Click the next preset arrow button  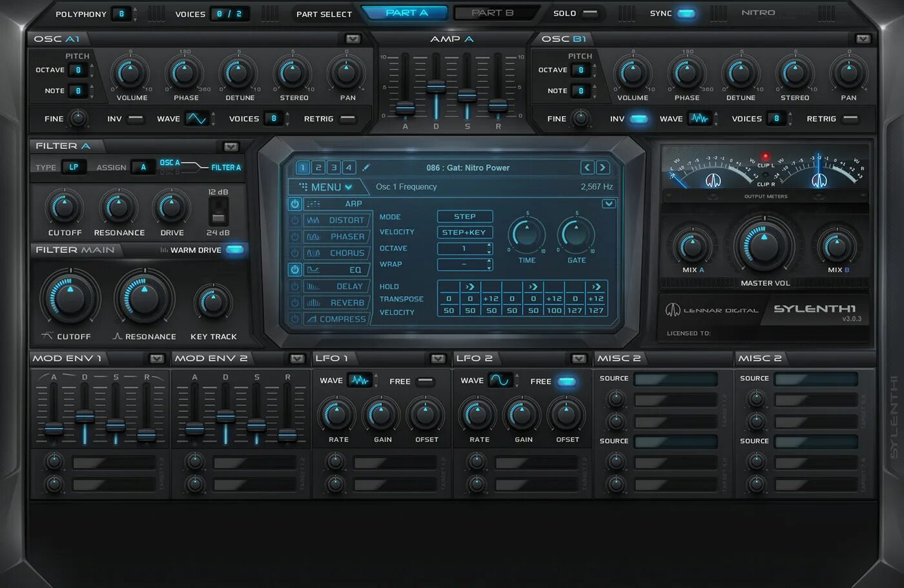point(602,167)
